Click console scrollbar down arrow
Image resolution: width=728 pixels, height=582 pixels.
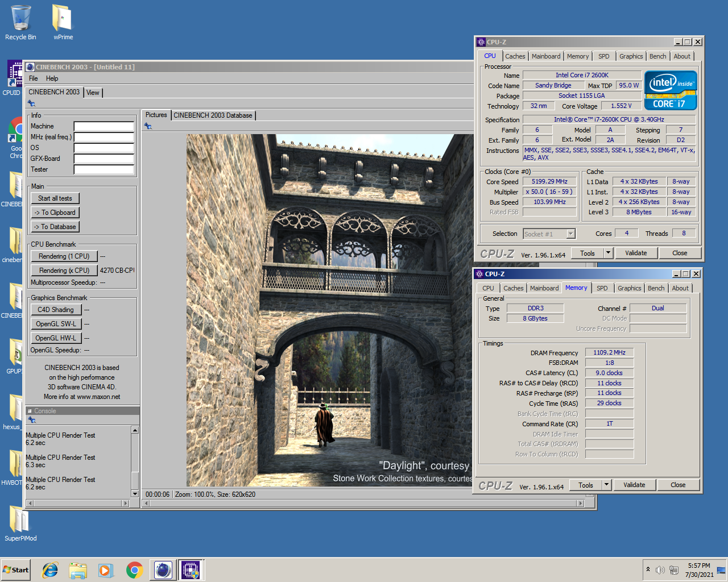coord(135,493)
